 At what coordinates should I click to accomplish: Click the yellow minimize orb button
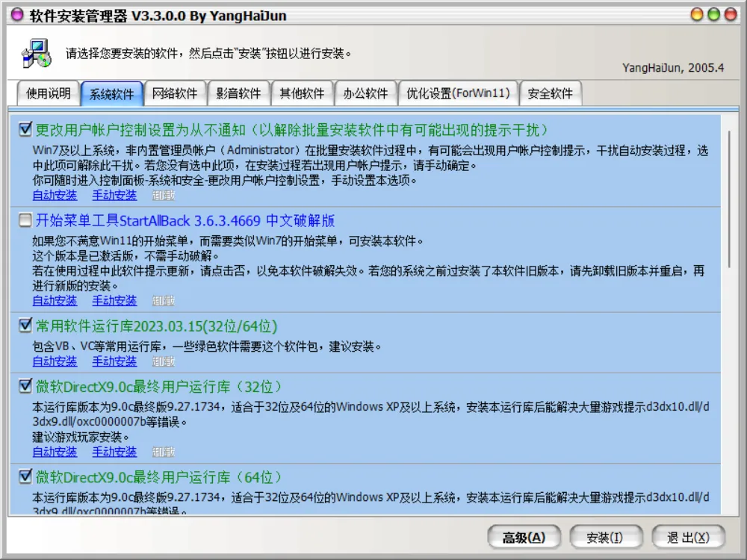(x=697, y=14)
